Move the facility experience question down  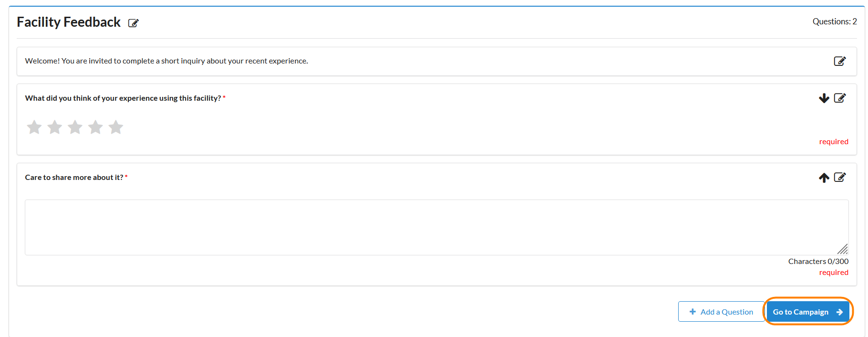click(x=824, y=98)
